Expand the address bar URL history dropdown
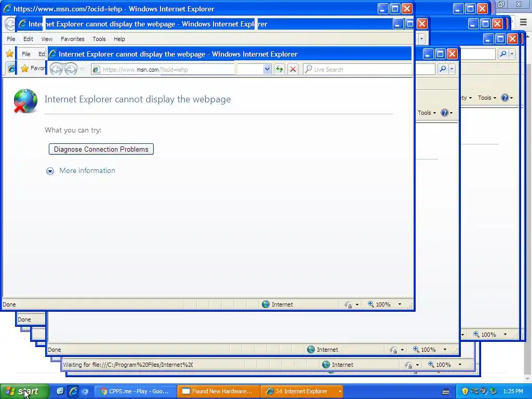The width and height of the screenshot is (532, 399). (x=267, y=70)
